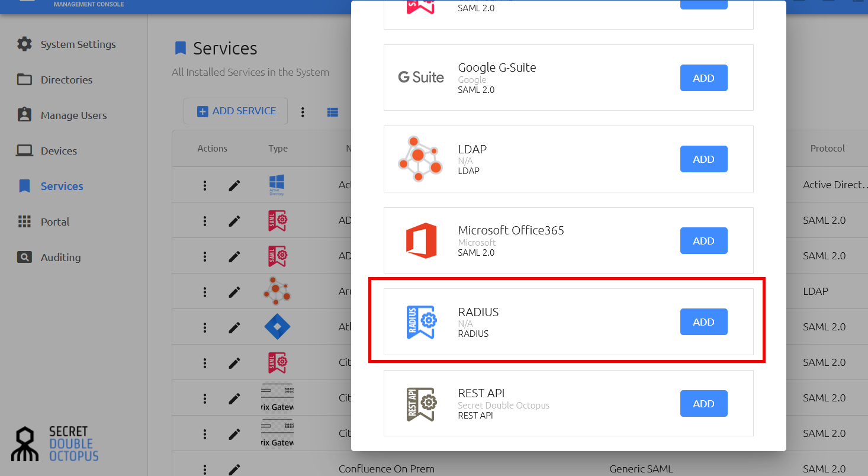Edit the LDAP protocol row in the table
Viewport: 868px width, 476px height.
click(x=234, y=292)
